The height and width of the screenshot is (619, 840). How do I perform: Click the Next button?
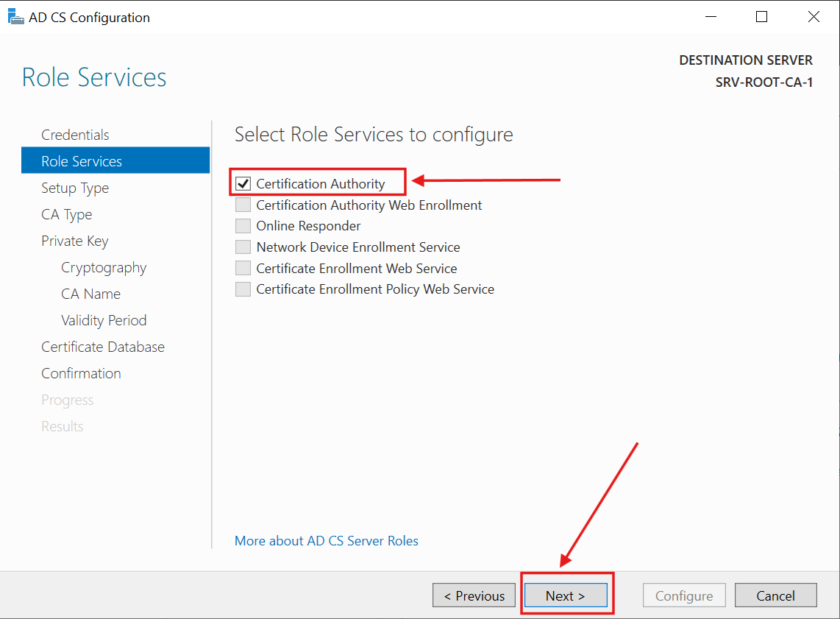565,595
